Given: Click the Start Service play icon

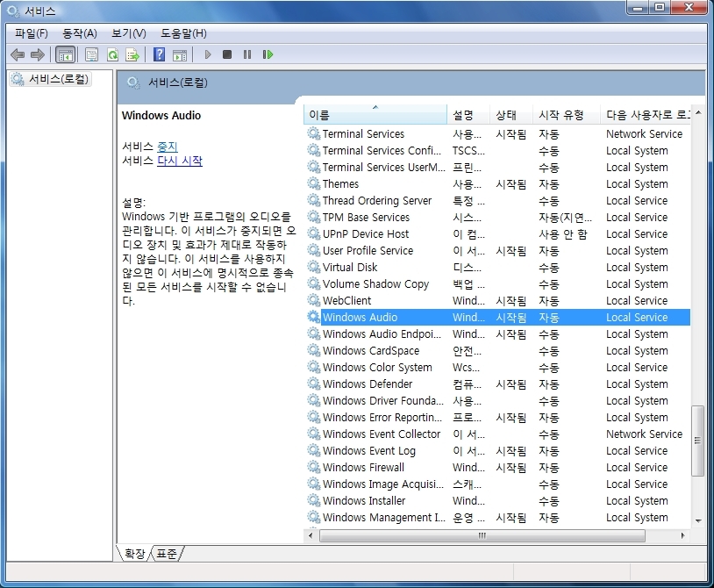Looking at the screenshot, I should (208, 54).
